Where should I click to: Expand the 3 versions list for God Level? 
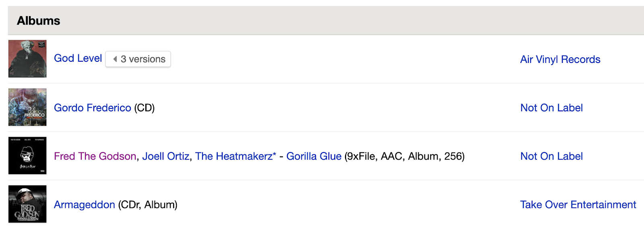[142, 59]
